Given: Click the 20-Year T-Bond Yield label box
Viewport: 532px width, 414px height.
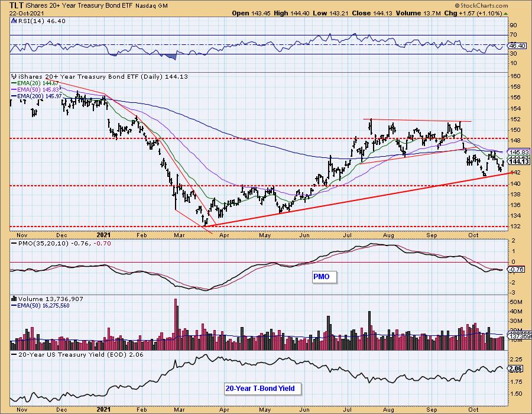Looking at the screenshot, I should tap(262, 388).
